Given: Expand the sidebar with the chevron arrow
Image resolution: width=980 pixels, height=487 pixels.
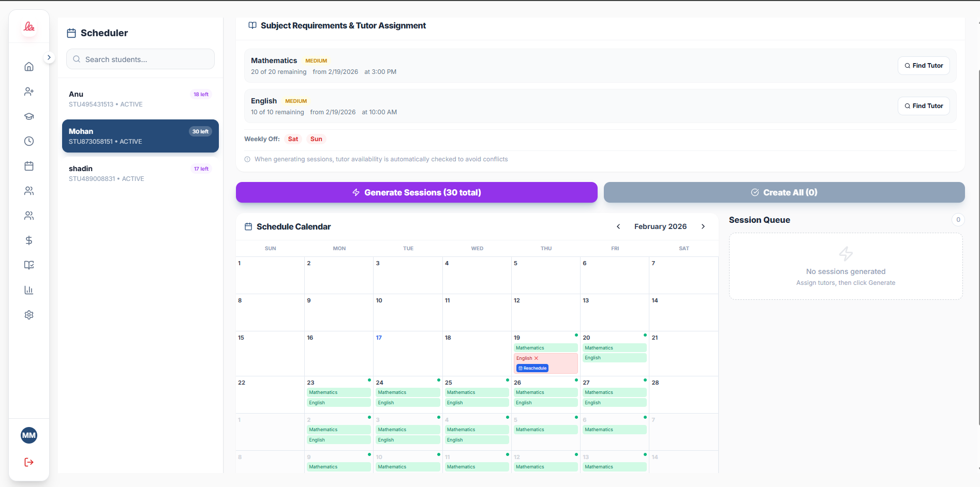Looking at the screenshot, I should [x=49, y=57].
